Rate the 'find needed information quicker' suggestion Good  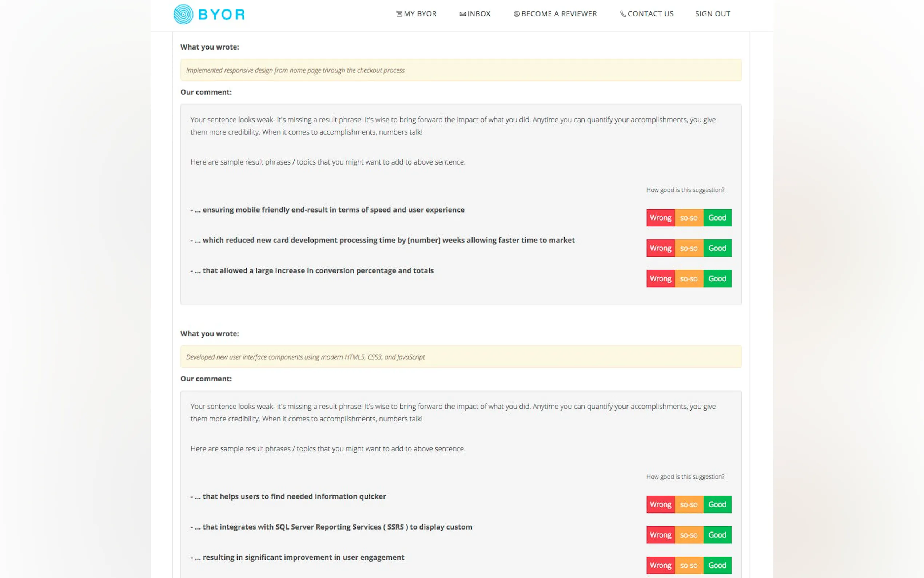717,504
